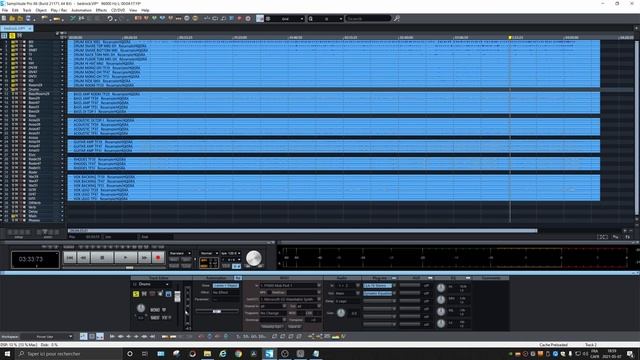Click the Plug-ins section header
This screenshot has height=360, width=640.
coord(380,278)
